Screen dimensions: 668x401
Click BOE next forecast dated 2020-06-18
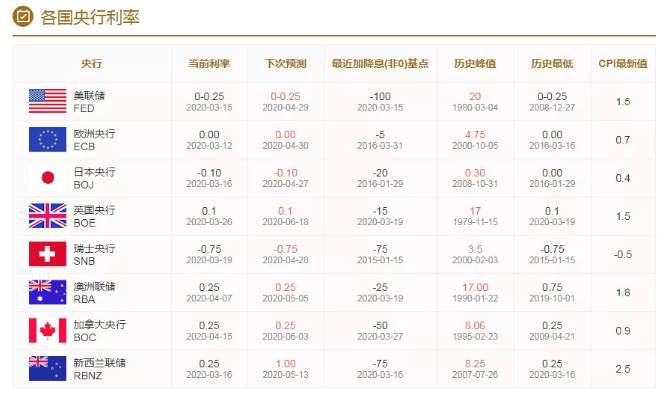tap(285, 216)
